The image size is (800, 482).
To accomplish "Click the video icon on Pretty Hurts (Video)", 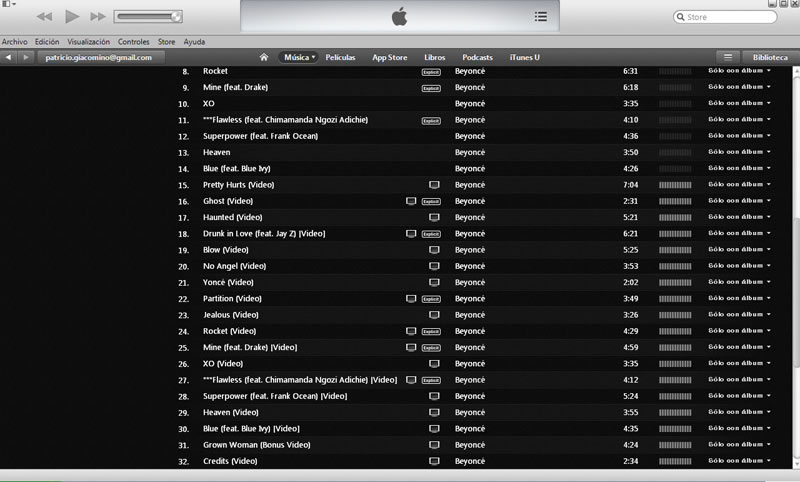I will pyautogui.click(x=434, y=185).
